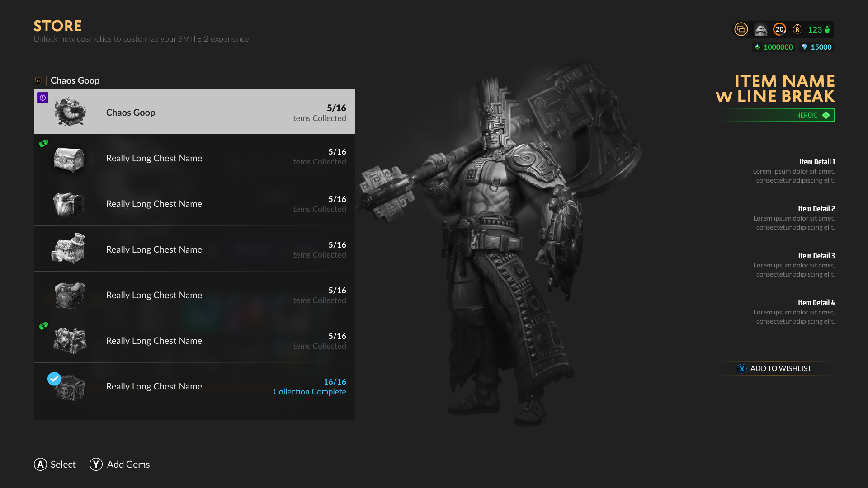This screenshot has height=488, width=868.
Task: Click the LT icon beside the Chaos Goop header
Action: [38, 81]
